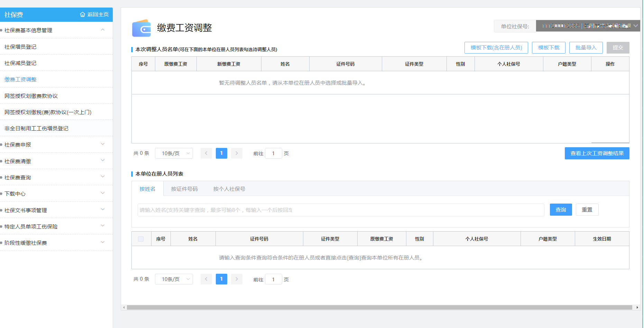Open 社保增员登记 in the sidebar
The image size is (644, 328).
20,47
